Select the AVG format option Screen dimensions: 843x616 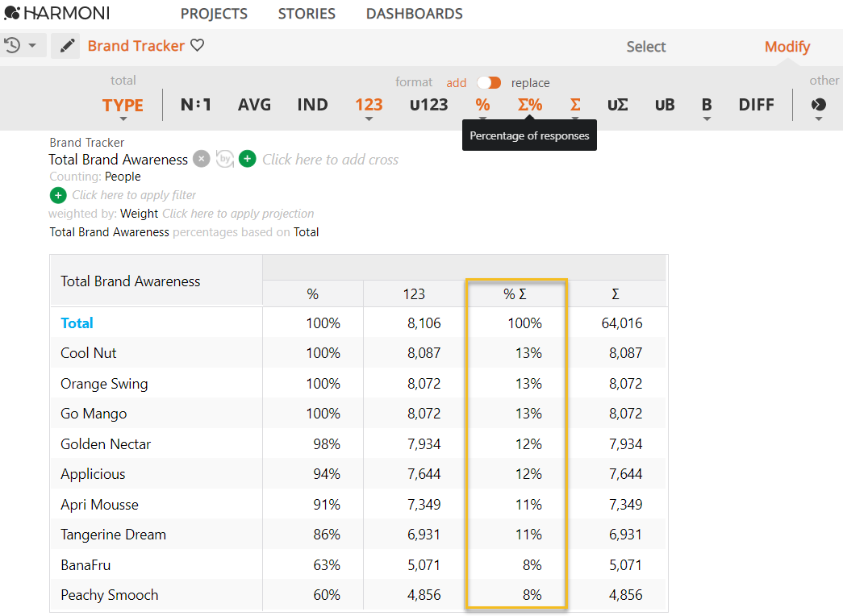coord(254,105)
